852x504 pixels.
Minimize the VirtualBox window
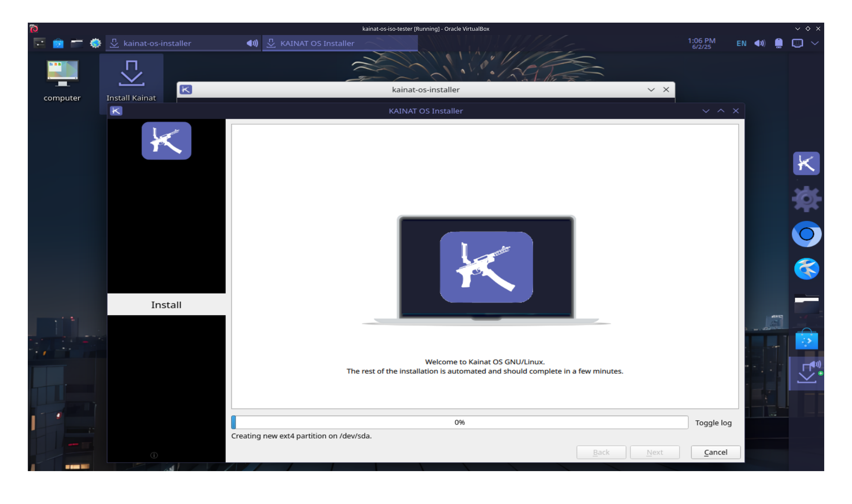797,29
